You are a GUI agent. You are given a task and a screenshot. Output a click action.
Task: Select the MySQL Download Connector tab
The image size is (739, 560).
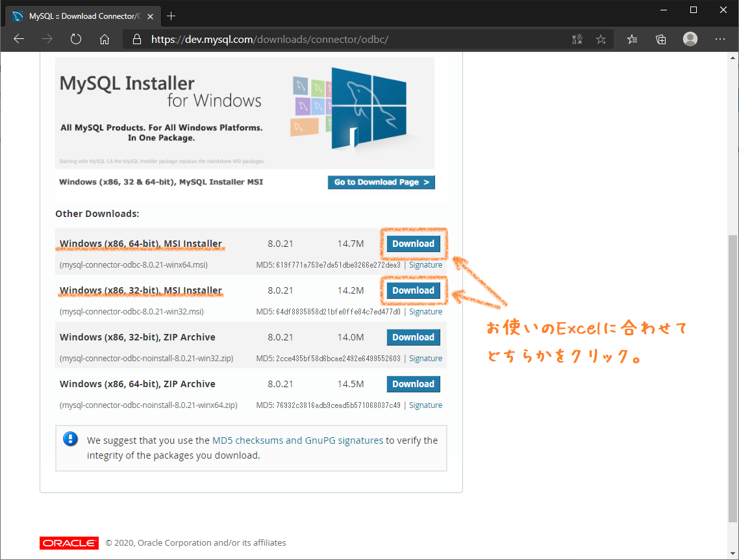83,16
